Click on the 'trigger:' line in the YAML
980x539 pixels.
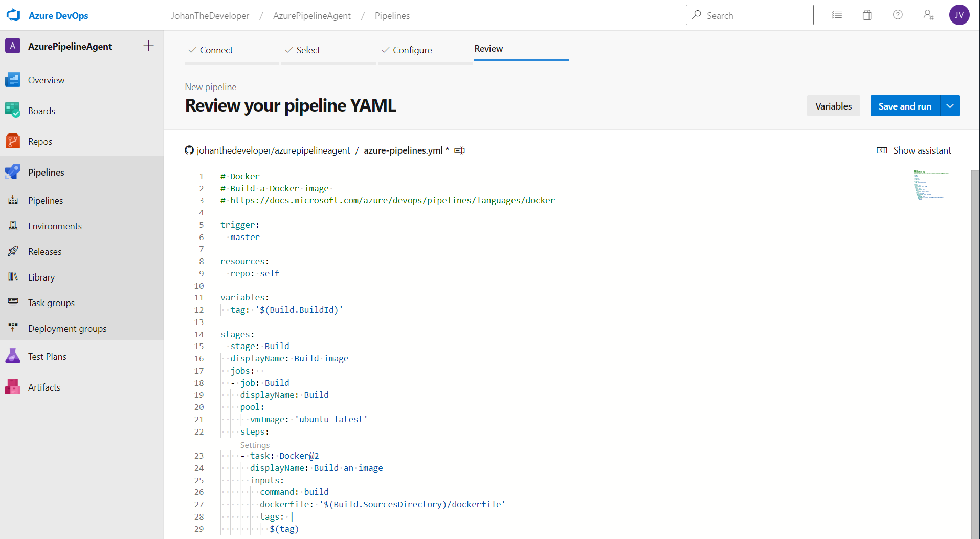pyautogui.click(x=240, y=225)
